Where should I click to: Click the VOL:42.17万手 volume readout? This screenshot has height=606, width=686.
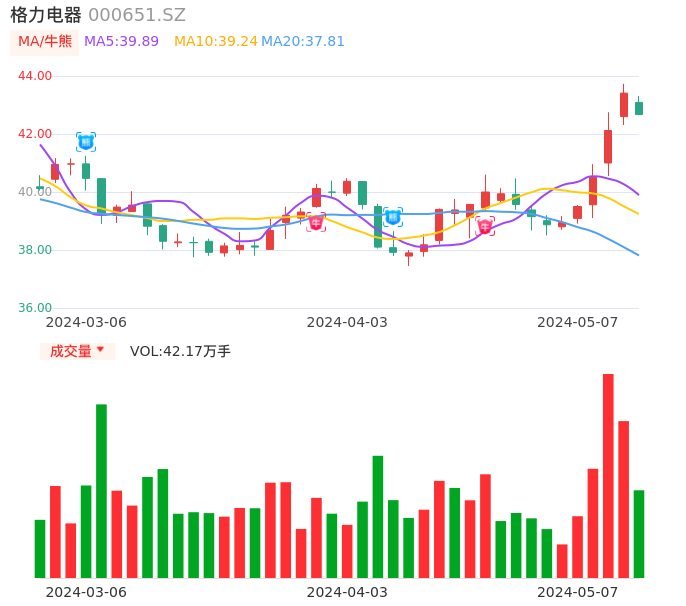[x=180, y=351]
